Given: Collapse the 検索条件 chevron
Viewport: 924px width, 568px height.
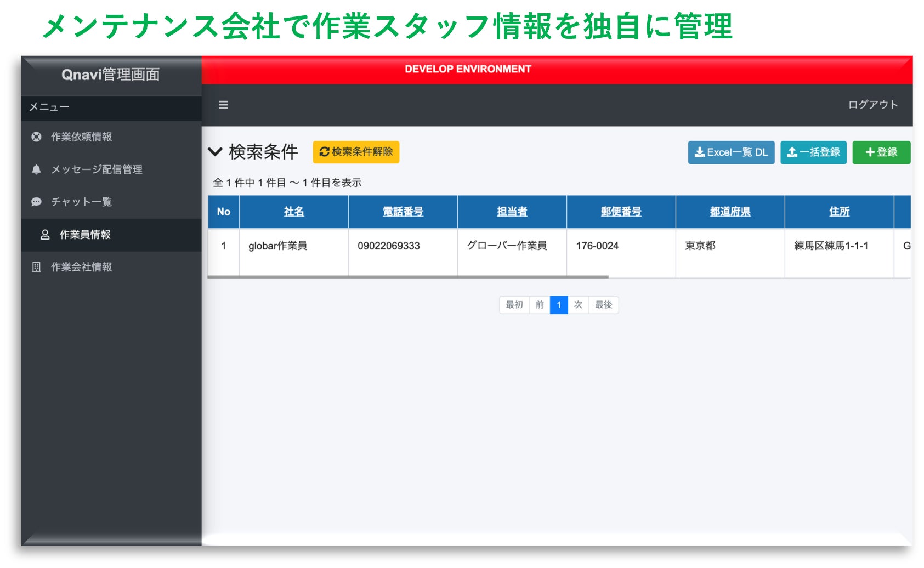Looking at the screenshot, I should point(215,152).
